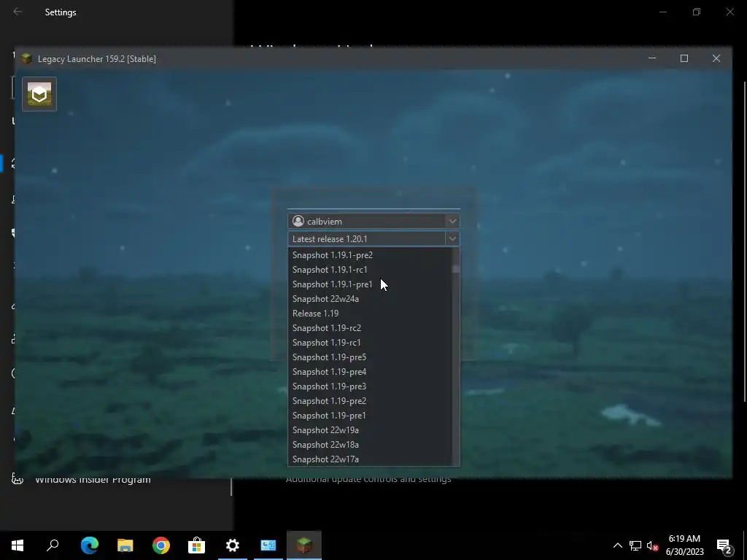Select Release 1.19 in version list
747x560 pixels.
pos(370,314)
